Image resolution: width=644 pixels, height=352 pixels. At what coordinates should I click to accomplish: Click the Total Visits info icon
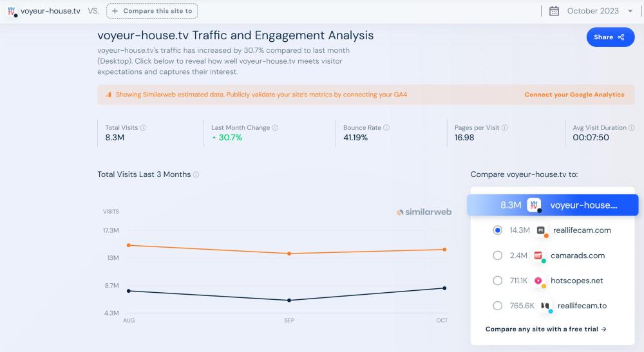pos(144,128)
